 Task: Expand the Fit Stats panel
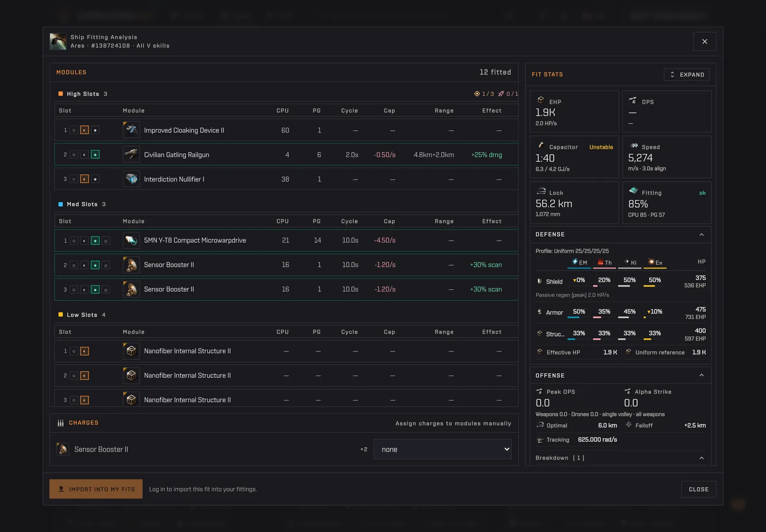[x=687, y=75]
